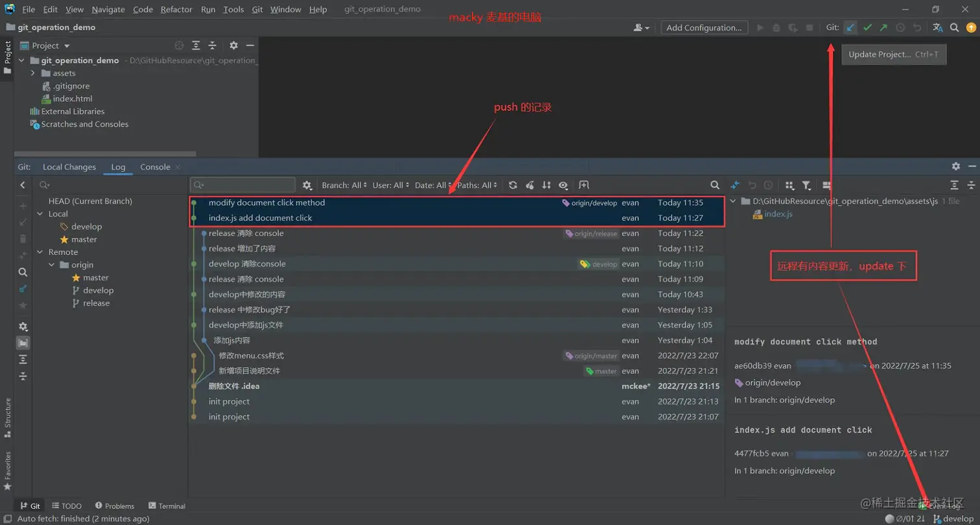The height and width of the screenshot is (525, 980).
Task: Update Project with the blue arrow icon
Action: coord(850,27)
